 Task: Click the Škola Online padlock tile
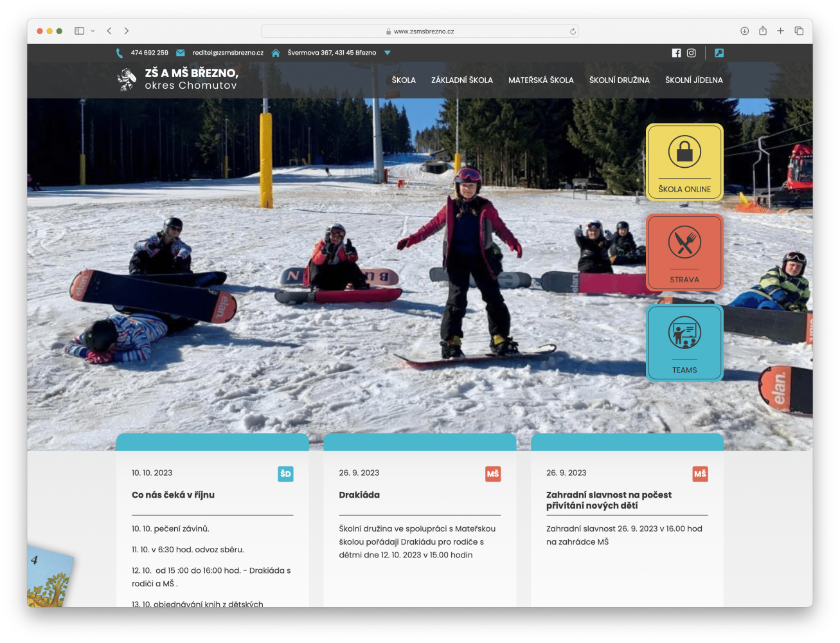pyautogui.click(x=684, y=162)
